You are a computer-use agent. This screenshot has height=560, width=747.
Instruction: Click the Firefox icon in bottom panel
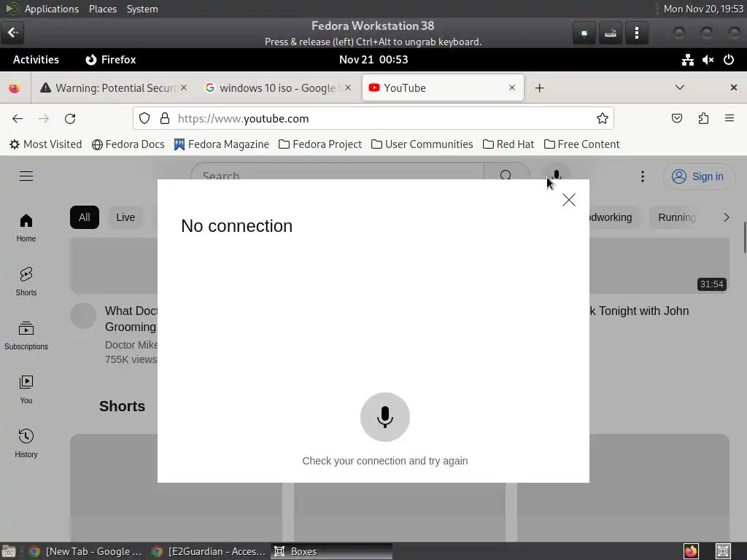[691, 551]
